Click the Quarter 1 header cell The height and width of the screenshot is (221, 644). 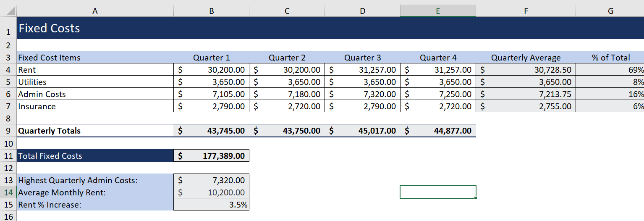coord(211,58)
